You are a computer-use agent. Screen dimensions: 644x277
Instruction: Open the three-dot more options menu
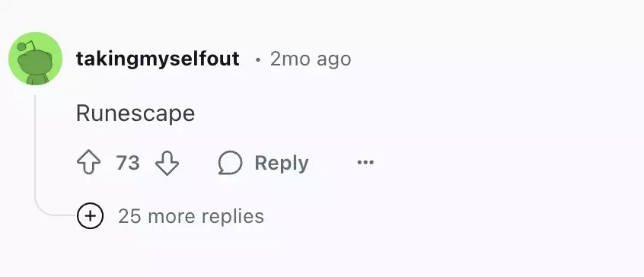click(x=365, y=163)
